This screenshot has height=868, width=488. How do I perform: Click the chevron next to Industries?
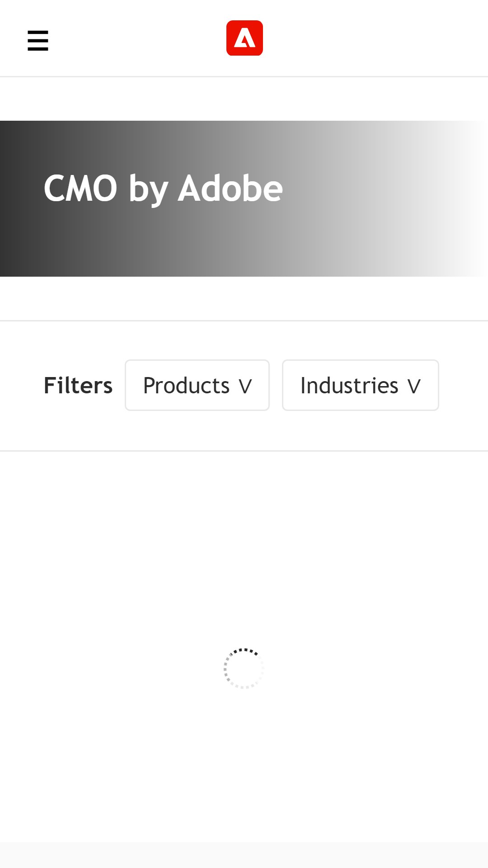click(x=414, y=387)
